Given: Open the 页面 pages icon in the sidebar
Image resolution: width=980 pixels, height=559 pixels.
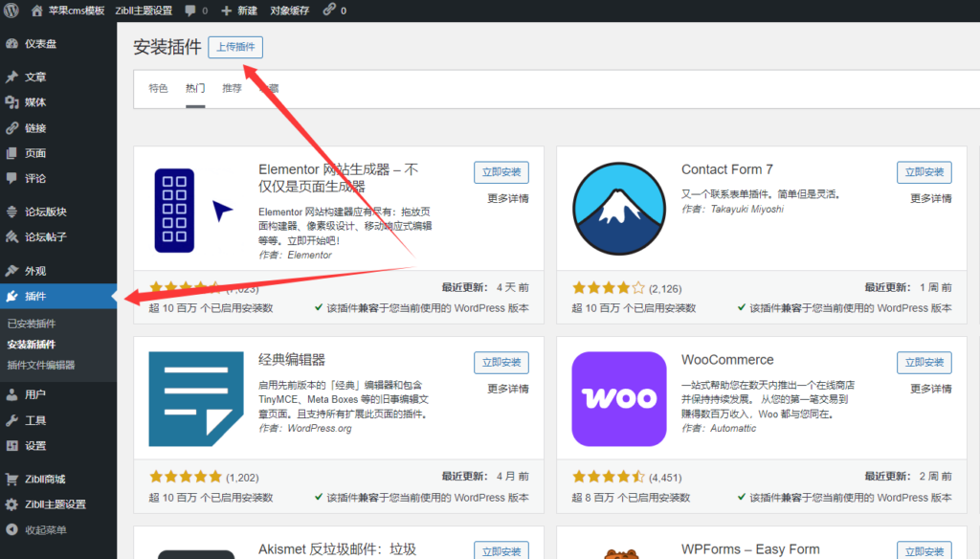Looking at the screenshot, I should click(x=11, y=153).
